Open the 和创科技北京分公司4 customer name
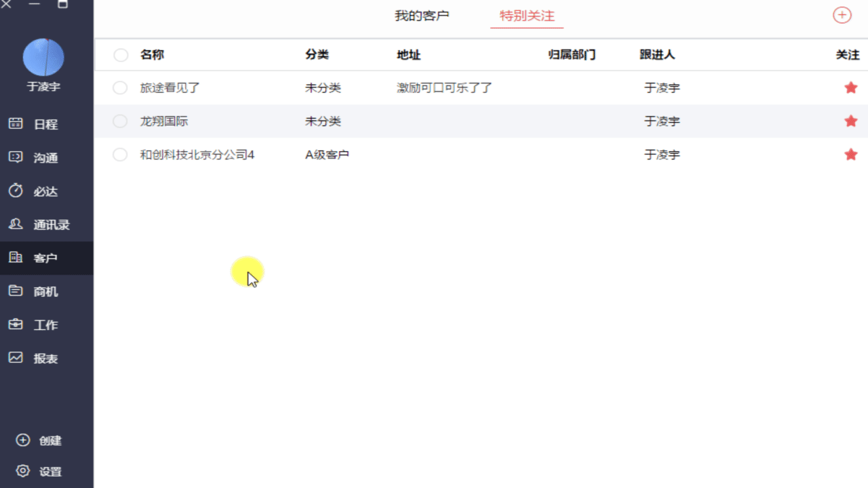 click(x=197, y=155)
